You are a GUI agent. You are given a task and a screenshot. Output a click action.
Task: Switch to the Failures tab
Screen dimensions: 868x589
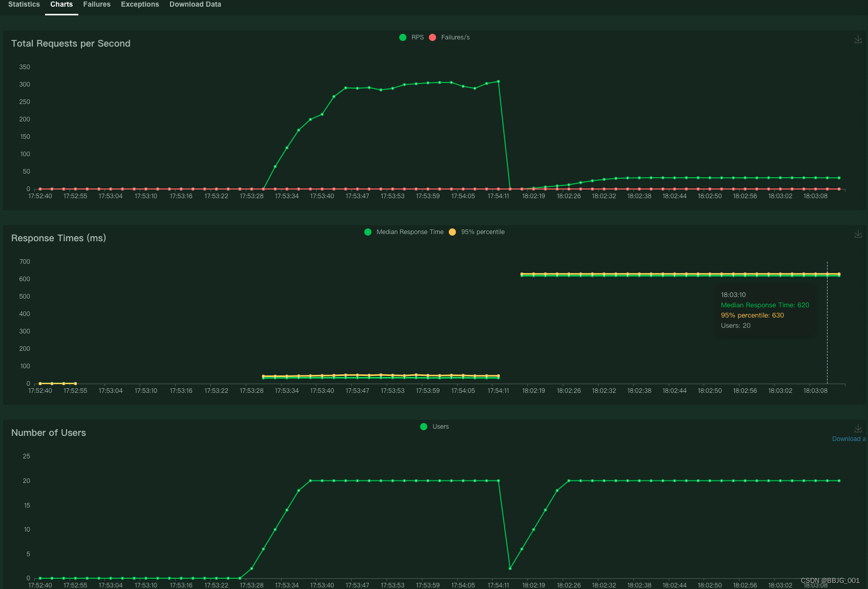point(97,5)
